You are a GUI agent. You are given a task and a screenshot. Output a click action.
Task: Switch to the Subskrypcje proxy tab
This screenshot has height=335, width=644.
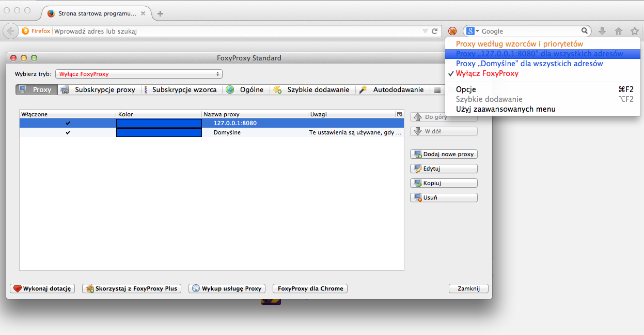tap(98, 89)
